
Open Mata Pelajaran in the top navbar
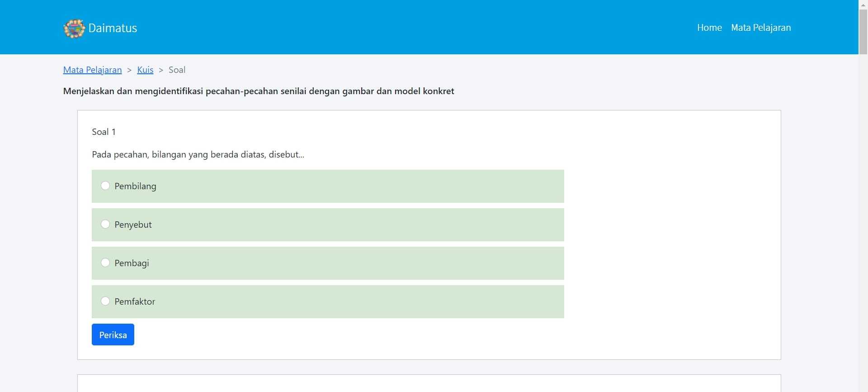760,28
